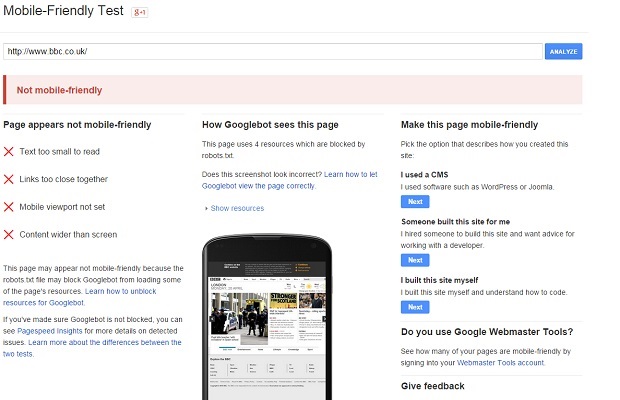This screenshot has height=400, width=620.
Task: Click the BBC page preview in phone mockup
Action: [x=267, y=330]
